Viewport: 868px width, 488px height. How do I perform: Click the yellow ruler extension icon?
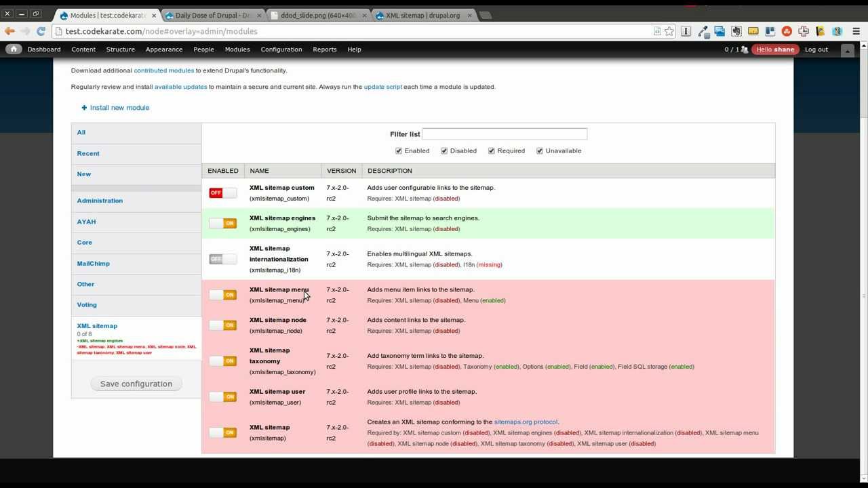pyautogui.click(x=753, y=31)
